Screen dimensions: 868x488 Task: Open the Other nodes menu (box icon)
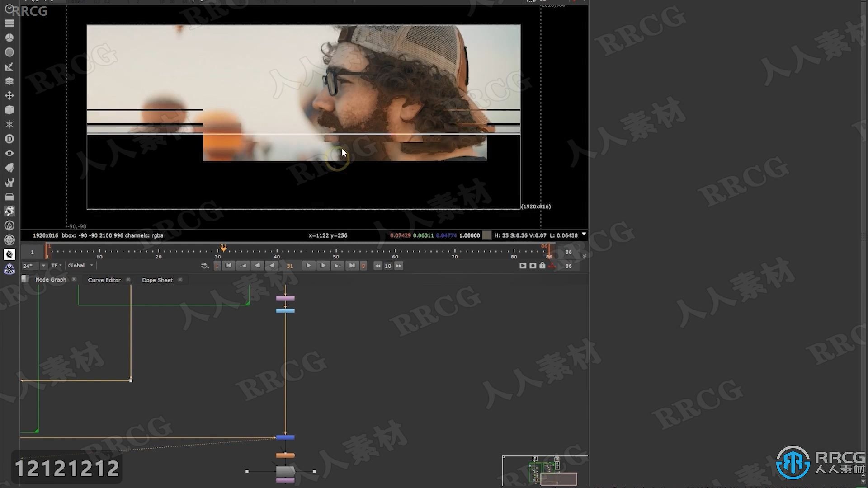click(x=9, y=197)
